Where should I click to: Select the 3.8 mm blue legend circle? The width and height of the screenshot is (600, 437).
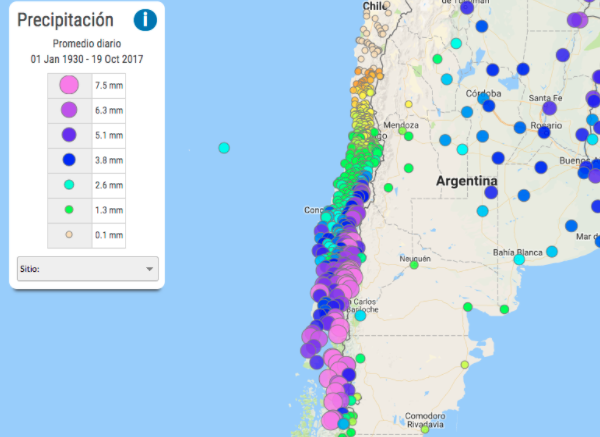coord(69,159)
